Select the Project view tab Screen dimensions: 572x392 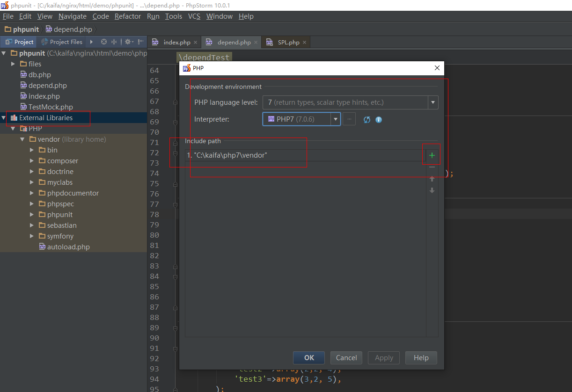click(x=19, y=42)
